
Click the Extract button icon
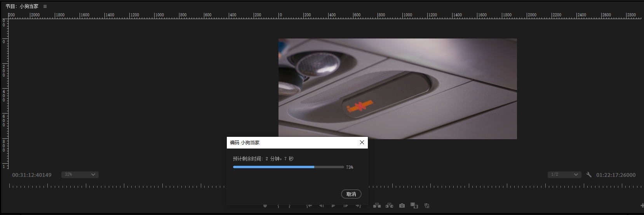click(x=389, y=206)
